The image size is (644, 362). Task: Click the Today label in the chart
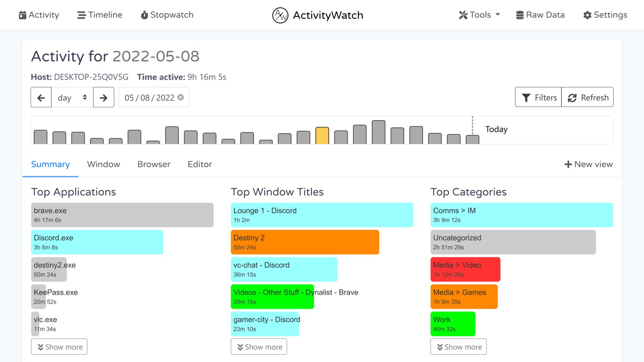[496, 129]
